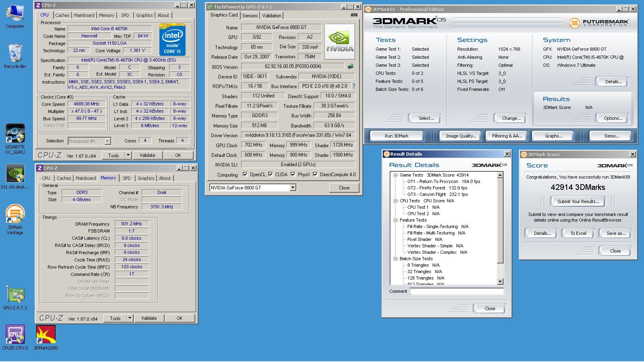Click the CPU-Z title bar Z icon in top window
This screenshot has width=644, height=362.
(x=38, y=5)
